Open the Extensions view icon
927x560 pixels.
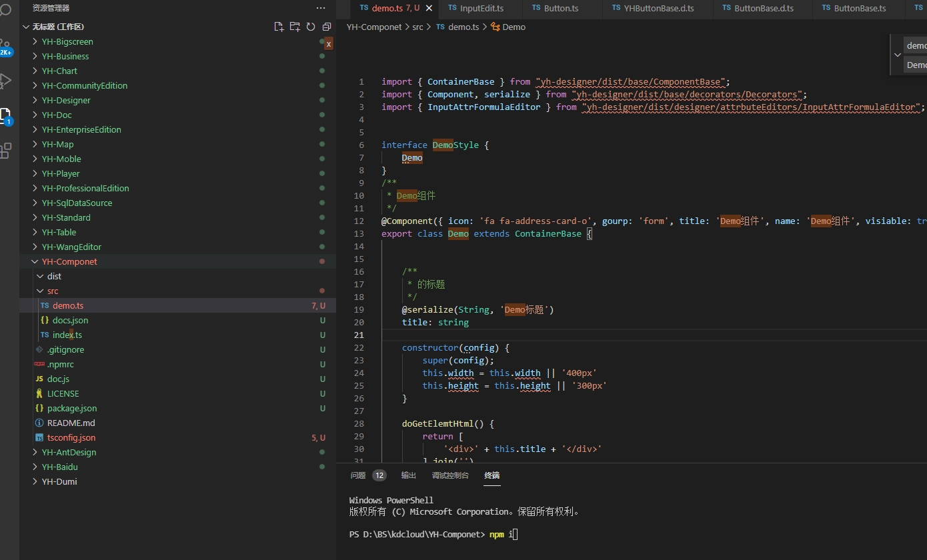(x=6, y=151)
